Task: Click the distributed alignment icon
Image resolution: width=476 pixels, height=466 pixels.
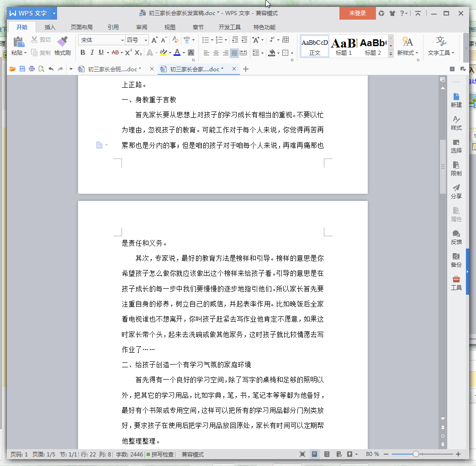Action: (x=243, y=53)
